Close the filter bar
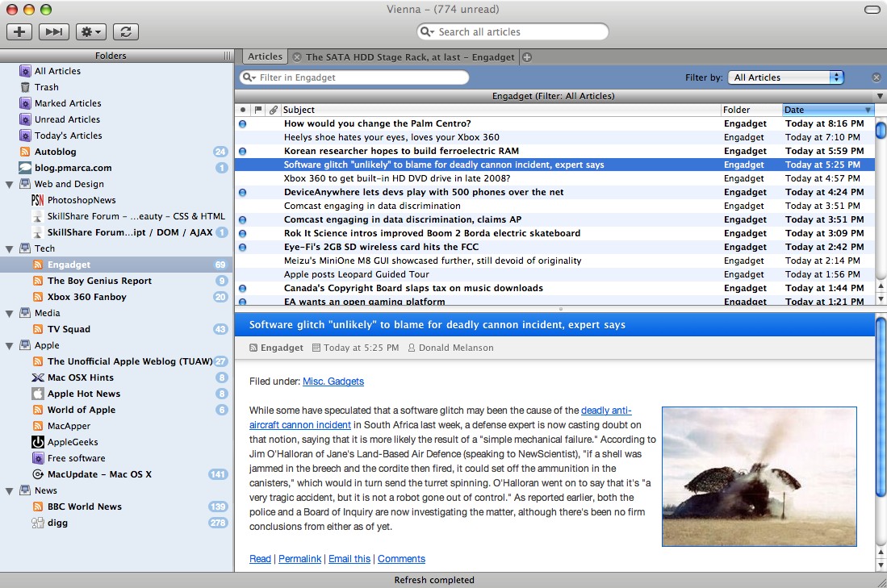 click(877, 77)
